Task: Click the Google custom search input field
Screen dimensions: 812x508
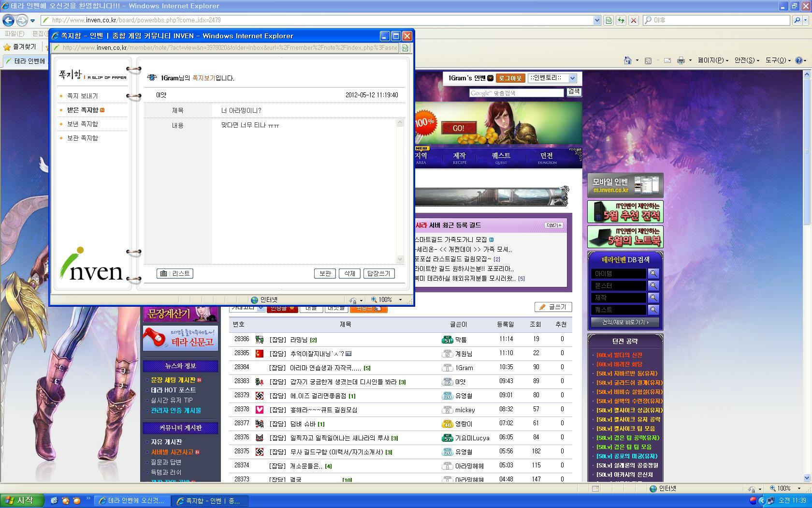Action: pos(516,93)
